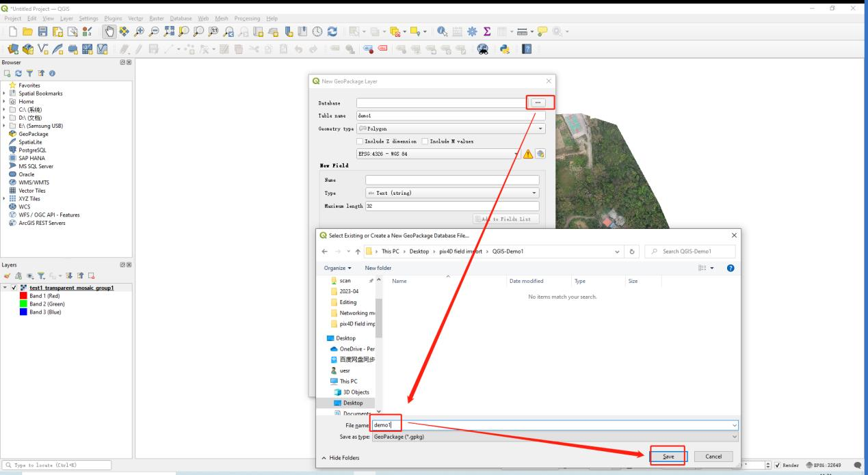Image resolution: width=868 pixels, height=475 pixels.
Task: Open the Save as type dropdown
Action: point(555,437)
